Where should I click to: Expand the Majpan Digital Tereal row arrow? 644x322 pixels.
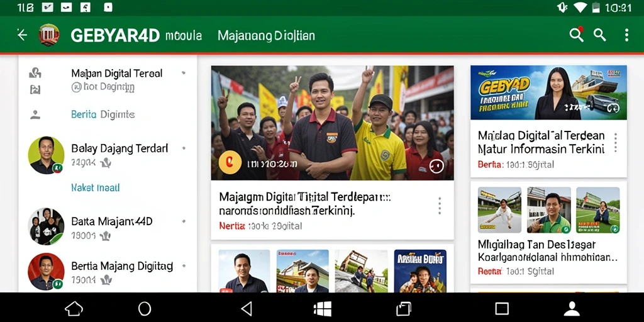184,73
